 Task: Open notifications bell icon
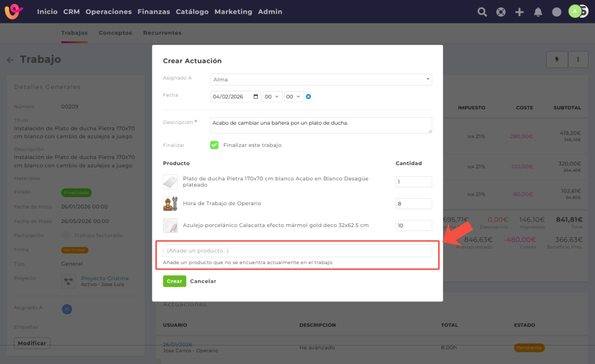pyautogui.click(x=538, y=12)
